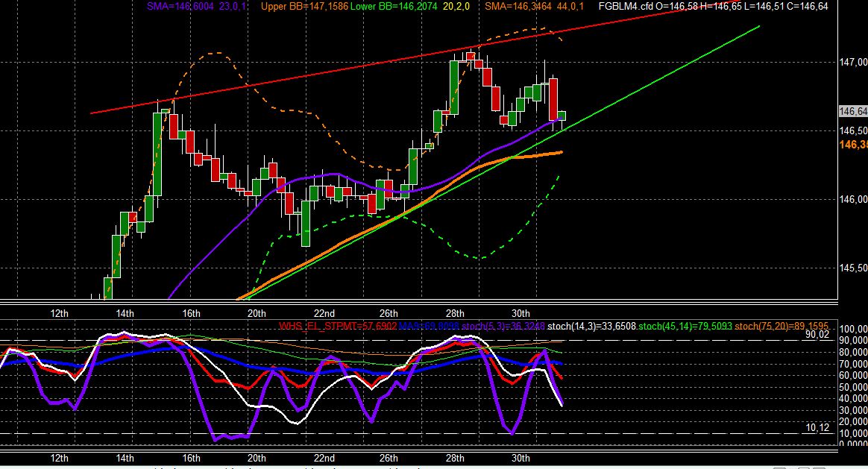Screen dimensions: 868x469
Task: Click the current price tag 146,64
Action: coord(853,111)
